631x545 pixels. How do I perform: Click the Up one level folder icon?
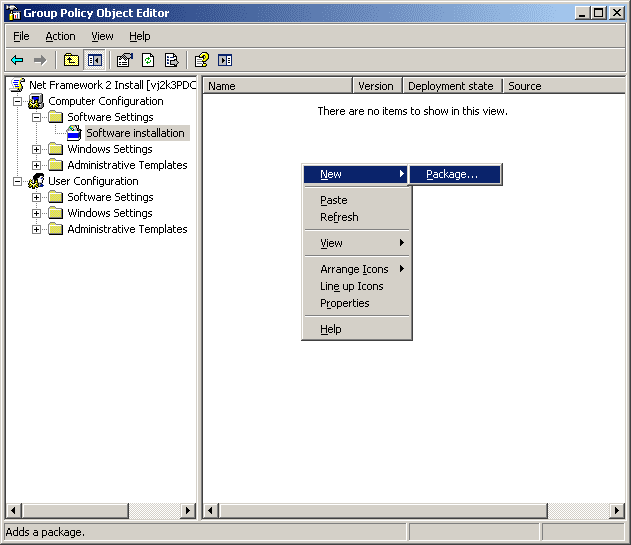[71, 60]
